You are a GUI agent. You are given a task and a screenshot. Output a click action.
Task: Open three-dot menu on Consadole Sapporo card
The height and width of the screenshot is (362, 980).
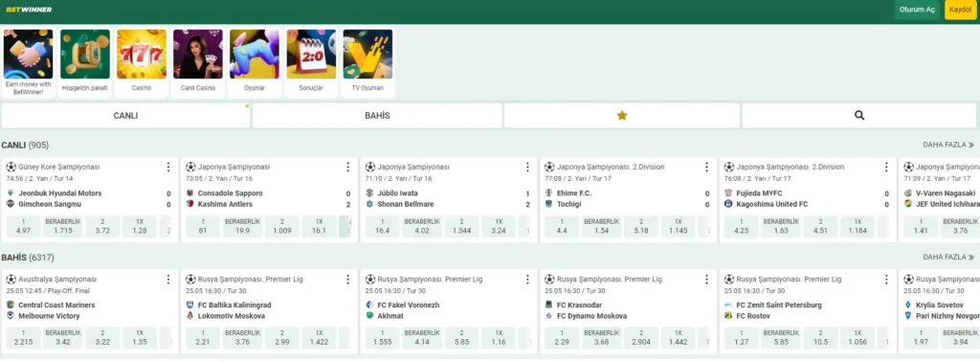click(x=348, y=167)
